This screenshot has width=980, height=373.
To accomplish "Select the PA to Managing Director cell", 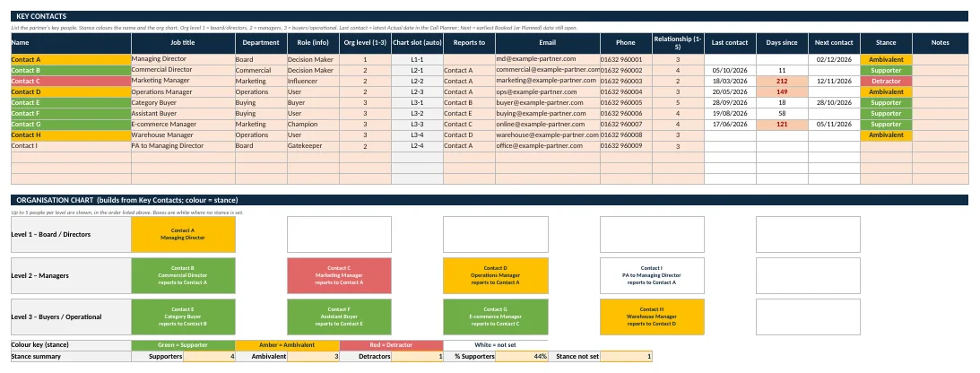I will [183, 146].
